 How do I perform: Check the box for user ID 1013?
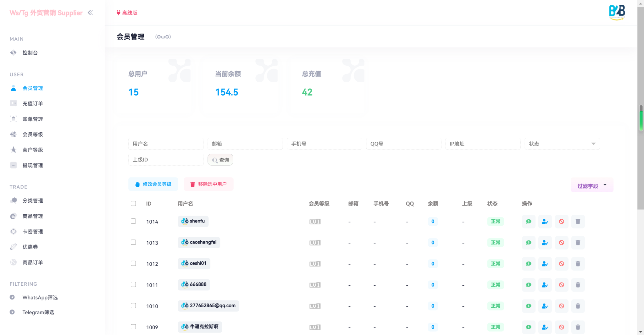point(133,242)
